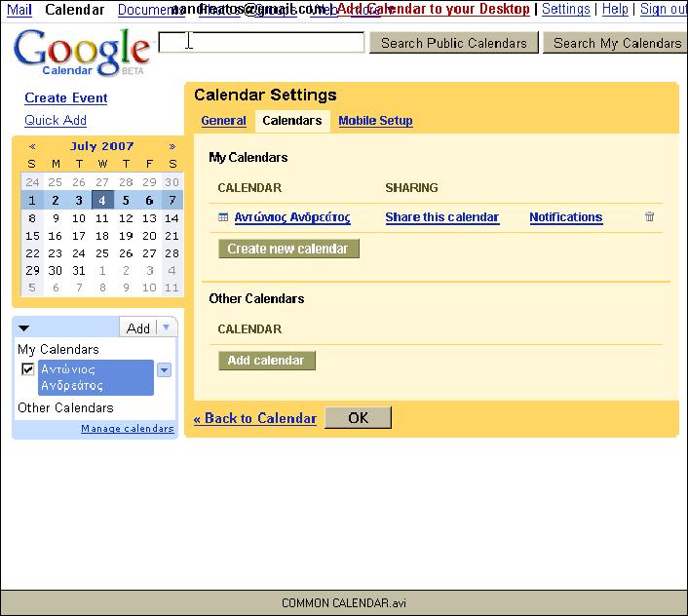Open Quick Add

click(56, 120)
